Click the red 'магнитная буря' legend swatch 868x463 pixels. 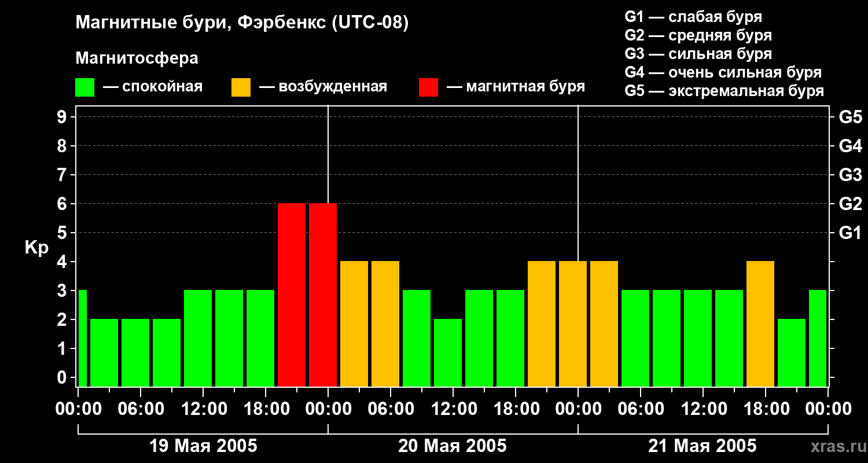click(x=429, y=87)
